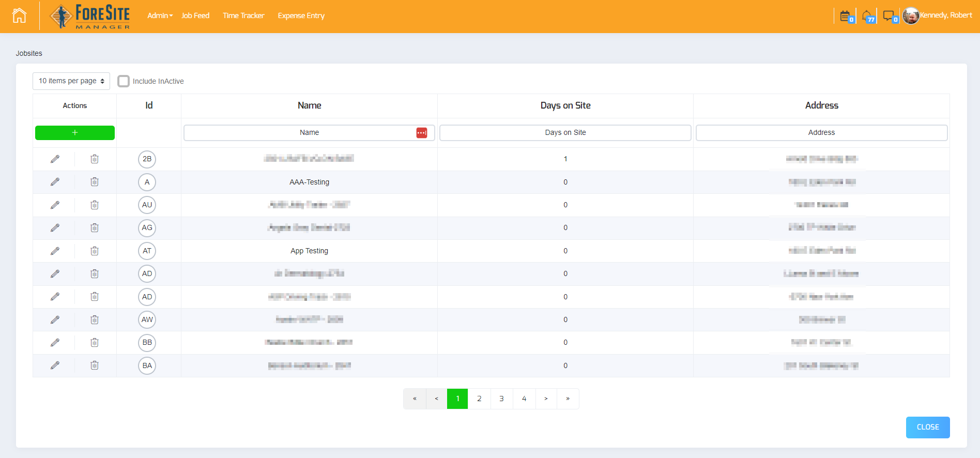The image size is (980, 458).
Task: Click pencil icon for row AW
Action: pyautogui.click(x=55, y=320)
